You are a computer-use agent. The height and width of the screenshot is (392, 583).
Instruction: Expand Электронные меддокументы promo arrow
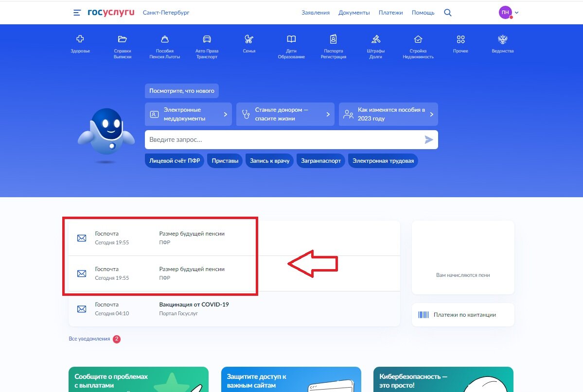point(225,114)
